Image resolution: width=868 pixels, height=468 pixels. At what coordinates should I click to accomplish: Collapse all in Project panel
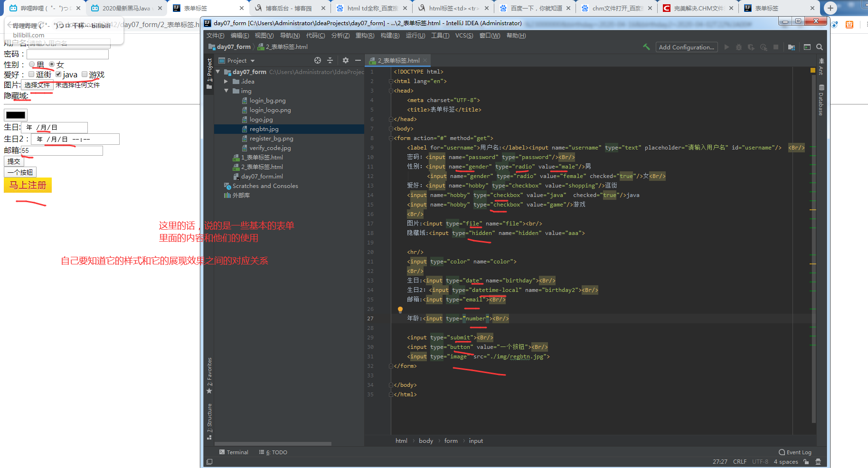[330, 60]
